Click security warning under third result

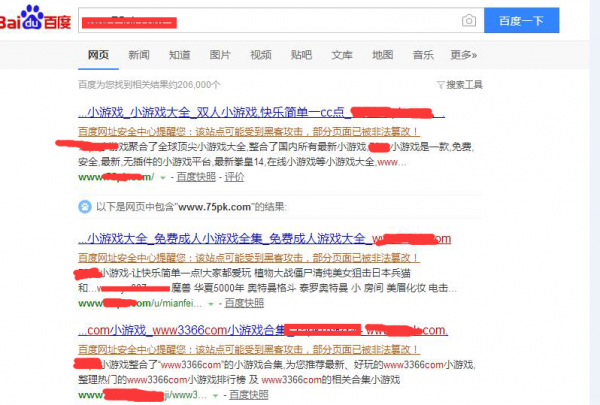(x=249, y=349)
